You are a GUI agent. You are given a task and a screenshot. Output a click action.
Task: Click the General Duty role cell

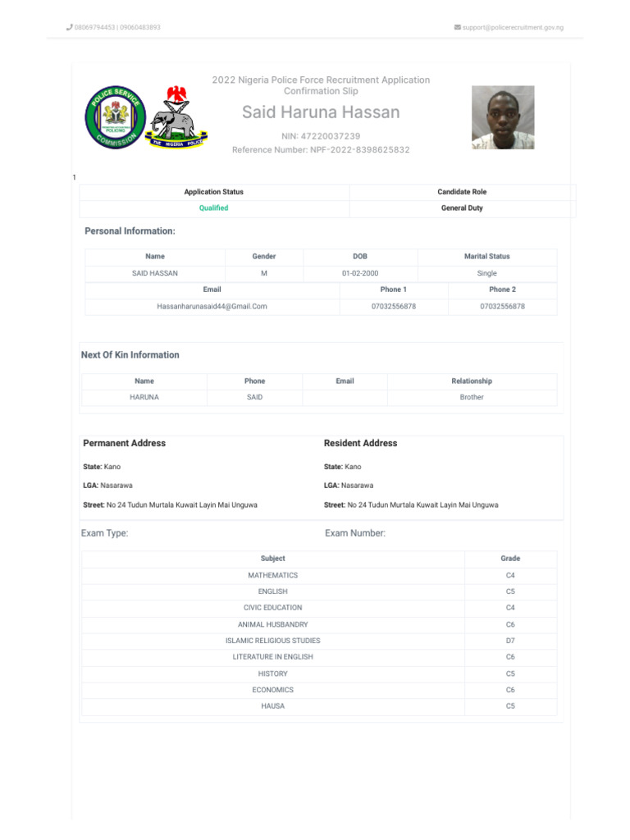click(x=462, y=208)
